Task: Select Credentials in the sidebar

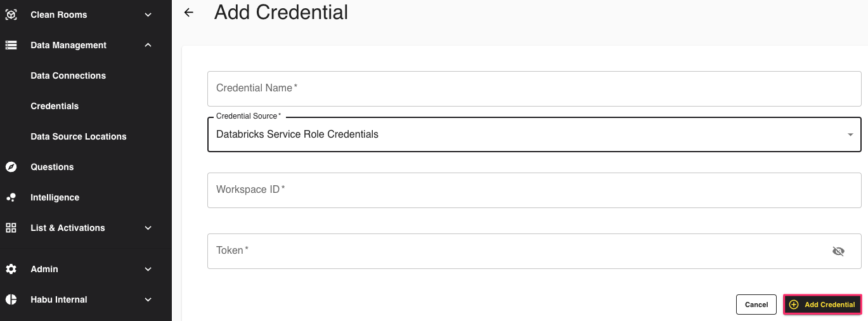Action: tap(55, 106)
